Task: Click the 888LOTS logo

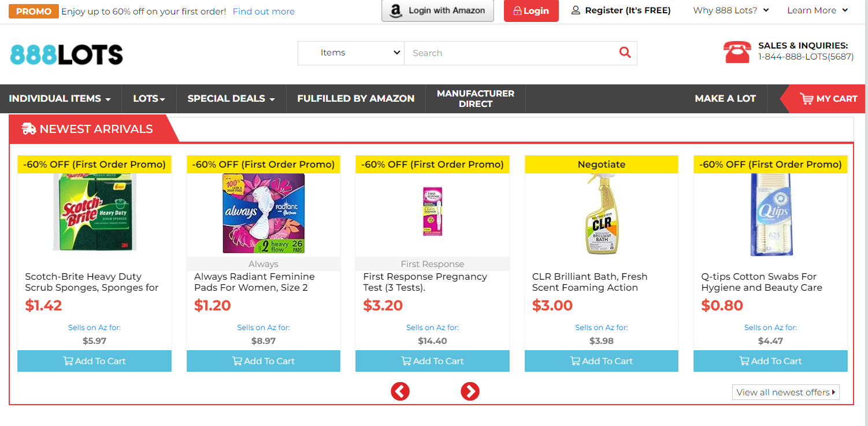Action: tap(66, 55)
